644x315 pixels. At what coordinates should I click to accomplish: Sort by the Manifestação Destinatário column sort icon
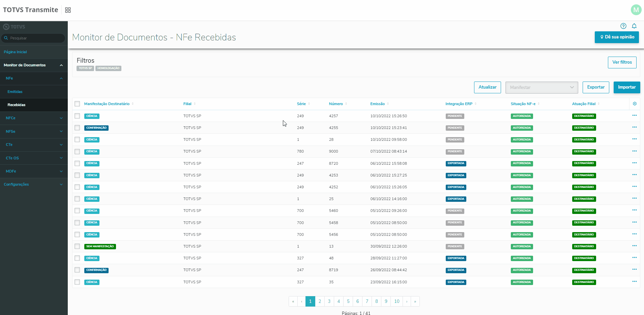(x=133, y=104)
